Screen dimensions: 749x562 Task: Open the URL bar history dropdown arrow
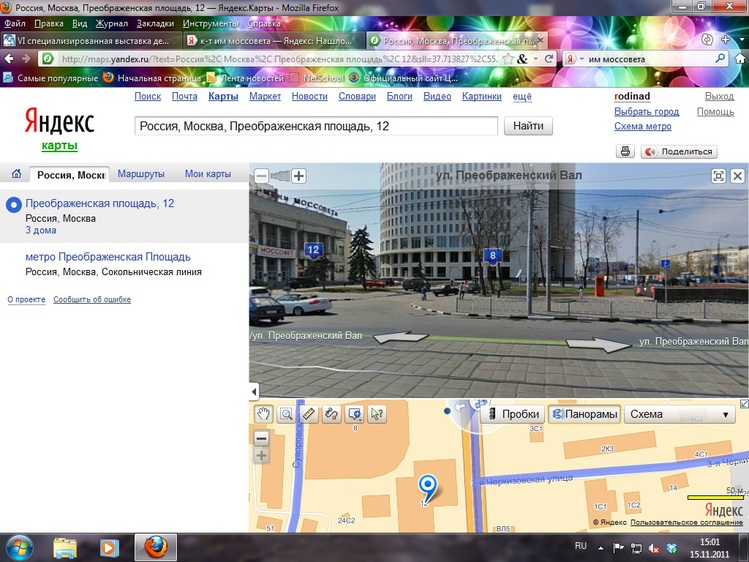tap(536, 59)
